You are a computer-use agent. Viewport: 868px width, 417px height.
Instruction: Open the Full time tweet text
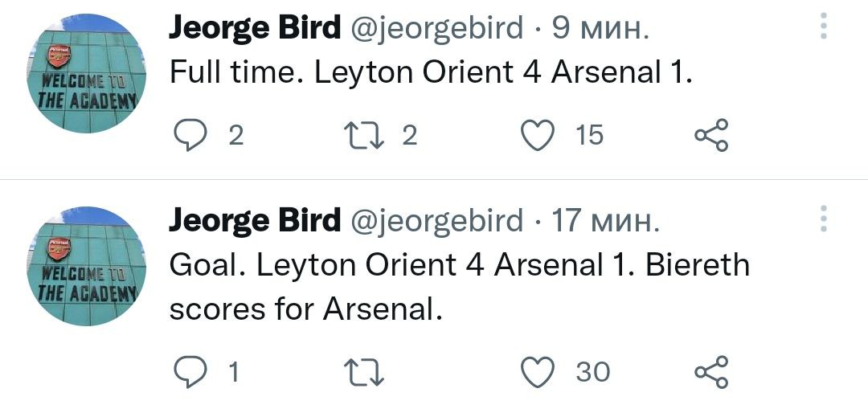point(431,73)
